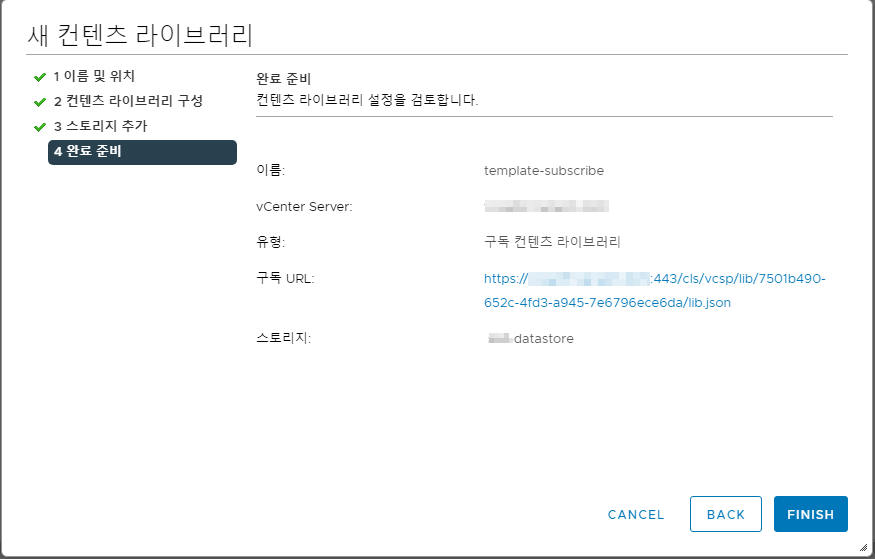Go back with the BACK button
Viewport: 875px width, 559px height.
coord(725,514)
